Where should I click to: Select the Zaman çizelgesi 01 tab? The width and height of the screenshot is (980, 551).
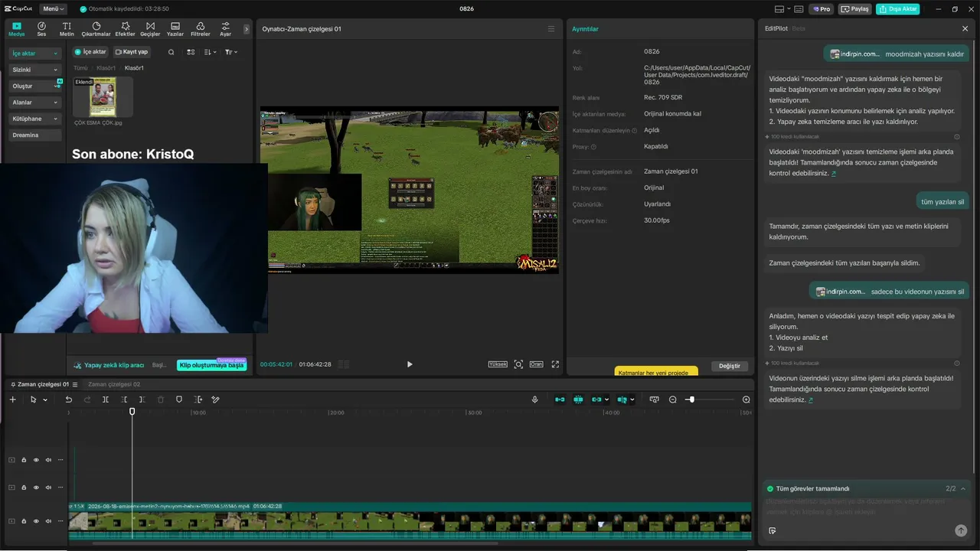(x=43, y=384)
